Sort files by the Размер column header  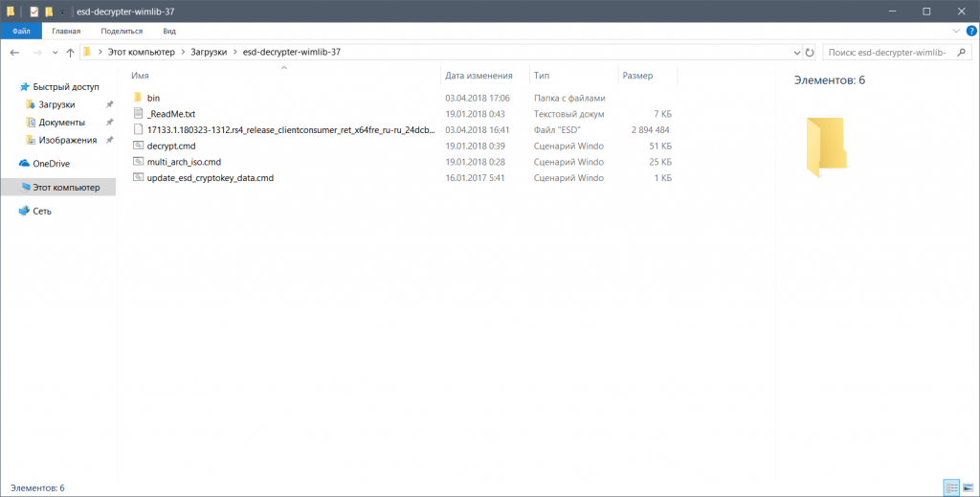pyautogui.click(x=637, y=75)
